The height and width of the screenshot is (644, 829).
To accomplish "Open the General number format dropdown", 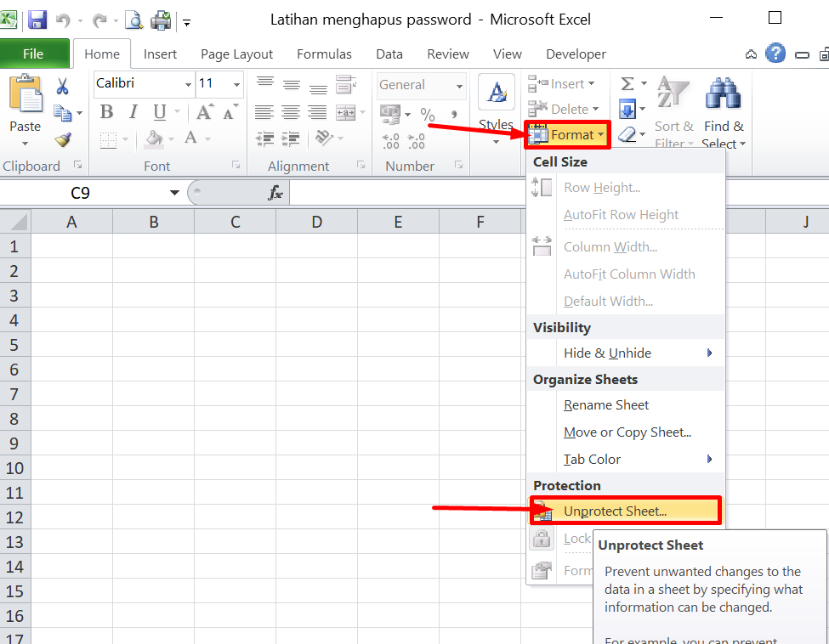I will click(459, 86).
